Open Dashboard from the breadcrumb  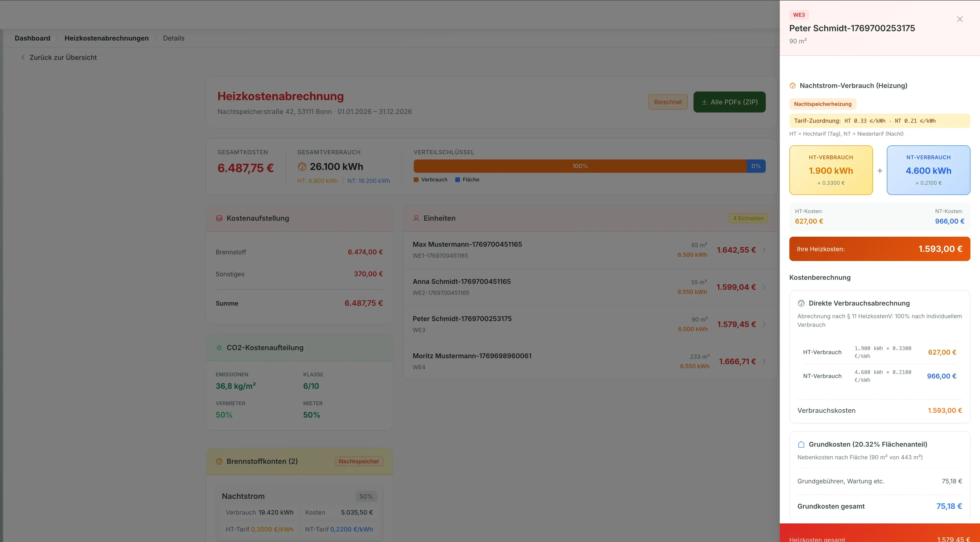tap(32, 38)
